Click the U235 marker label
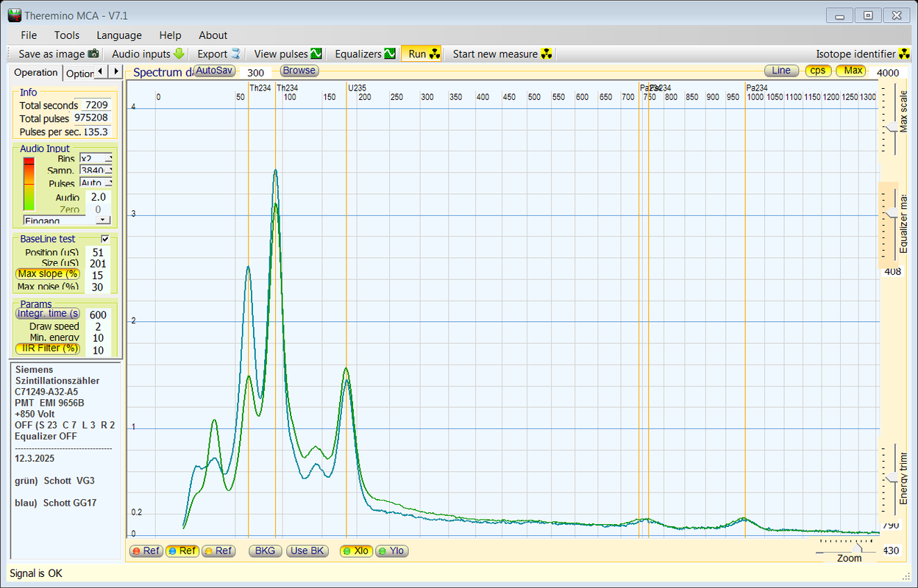 point(357,87)
